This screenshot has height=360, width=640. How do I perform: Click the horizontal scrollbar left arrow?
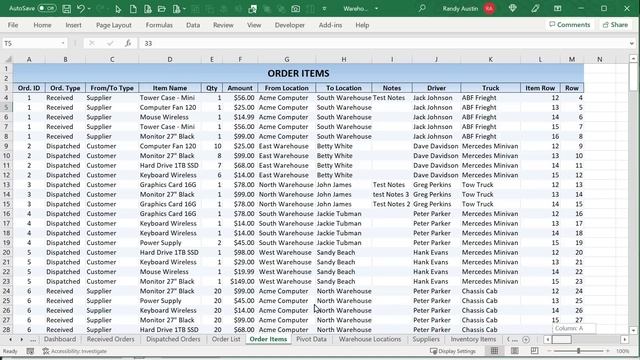[547, 340]
